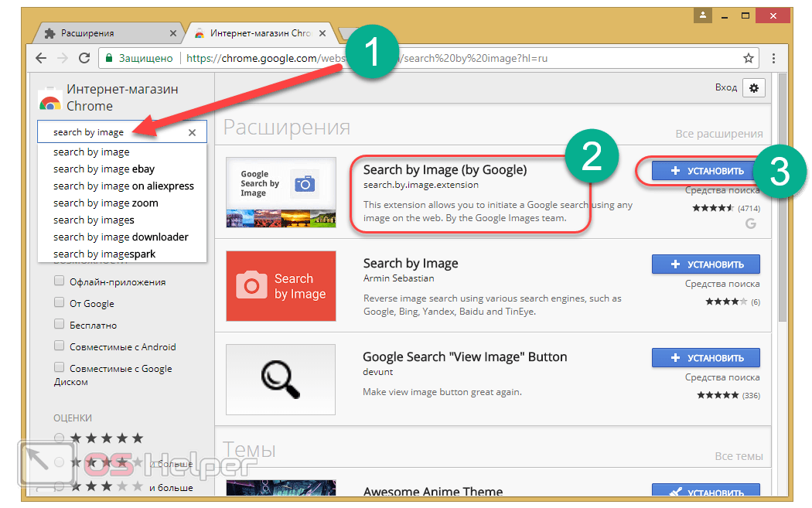
Task: Open the Chrome Web Store settings gear
Action: [753, 87]
